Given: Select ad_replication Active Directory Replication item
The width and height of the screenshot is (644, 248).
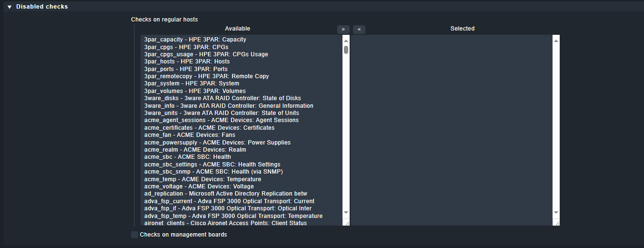Looking at the screenshot, I should [225, 194].
